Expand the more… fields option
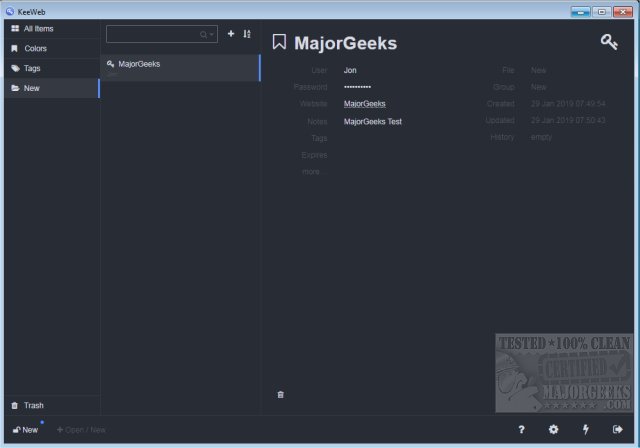640x448 pixels. pos(314,172)
